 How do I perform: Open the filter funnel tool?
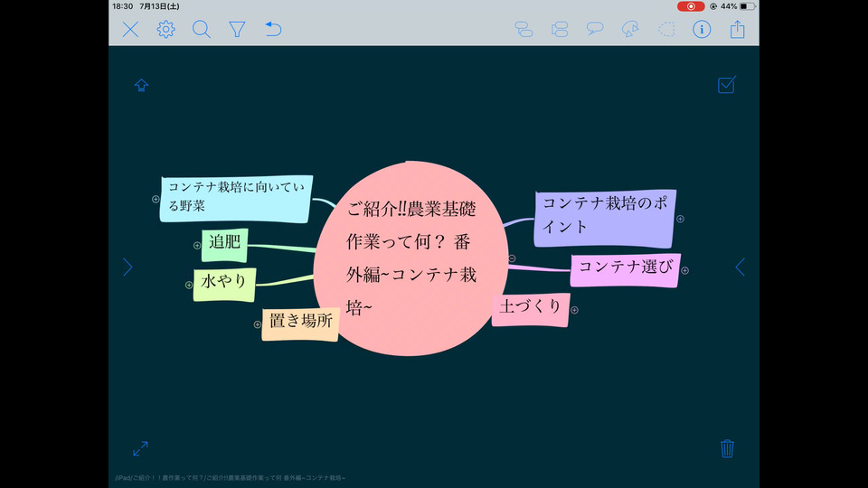pos(237,29)
